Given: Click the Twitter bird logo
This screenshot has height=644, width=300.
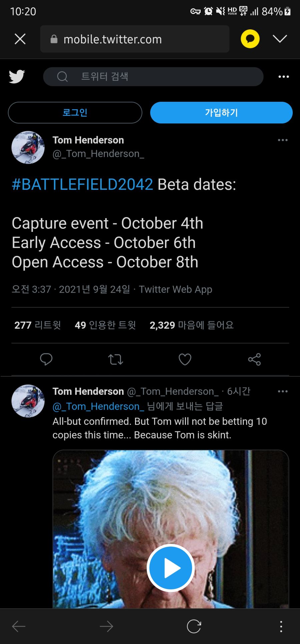Looking at the screenshot, I should click(17, 76).
